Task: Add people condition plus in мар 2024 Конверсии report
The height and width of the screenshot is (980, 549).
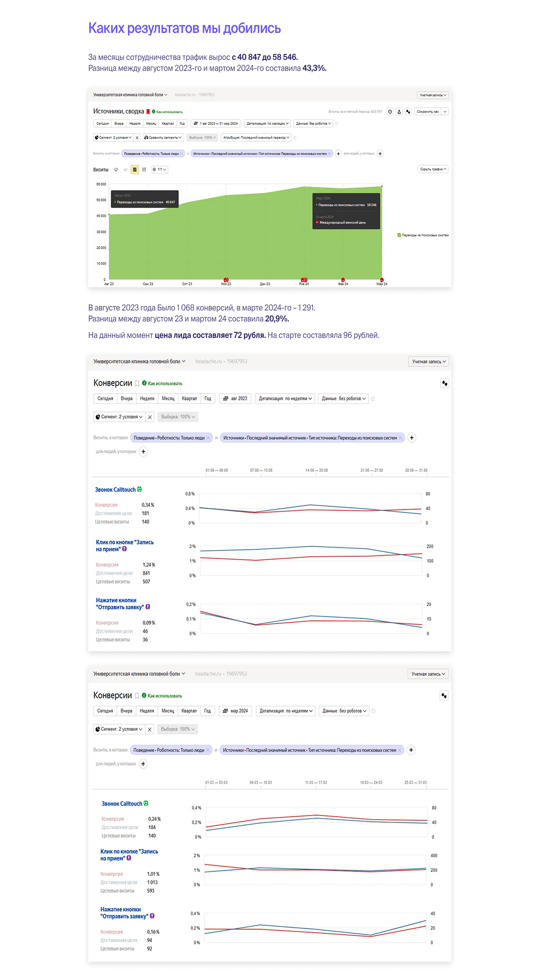Action: coord(143,764)
